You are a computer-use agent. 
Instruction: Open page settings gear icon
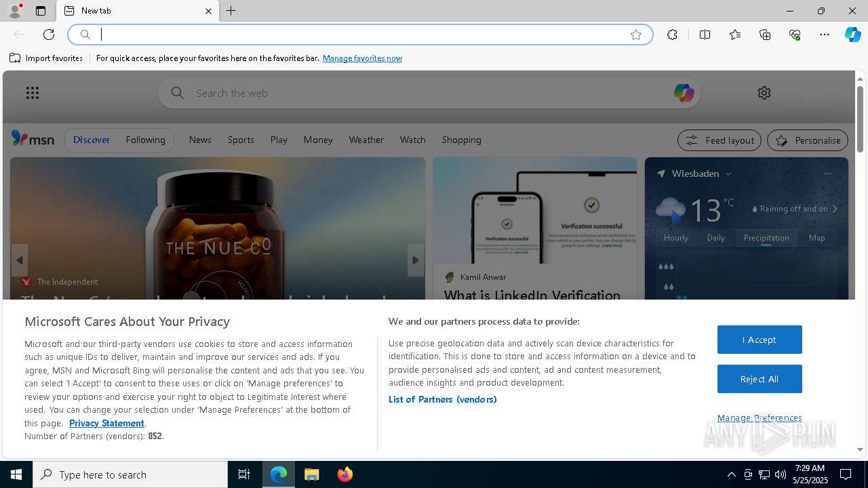click(x=764, y=93)
